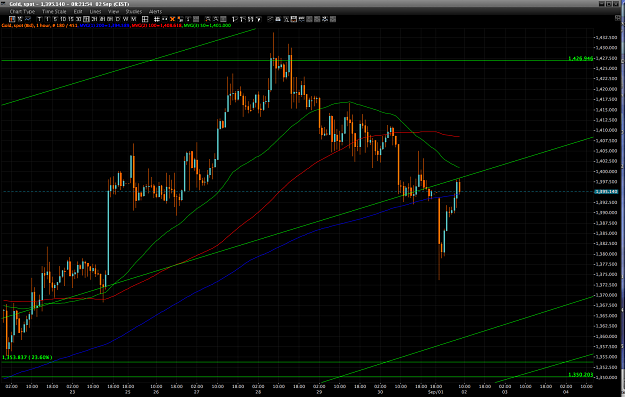This screenshot has height=397, width=625.
Task: Click the red 100-period MVG legend
Action: [x=156, y=25]
